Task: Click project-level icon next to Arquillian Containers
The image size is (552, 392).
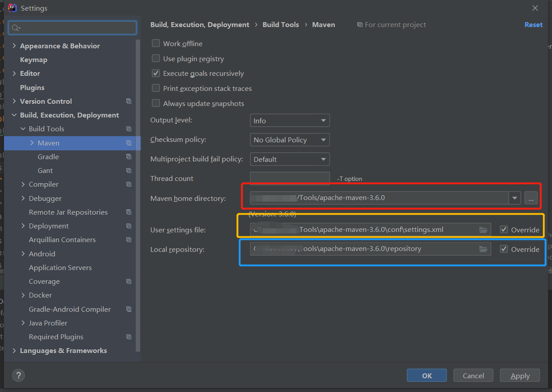Action: pyautogui.click(x=129, y=239)
